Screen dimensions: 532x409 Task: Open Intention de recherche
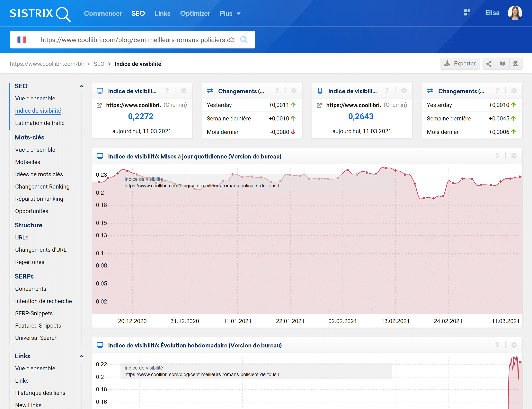(x=43, y=301)
